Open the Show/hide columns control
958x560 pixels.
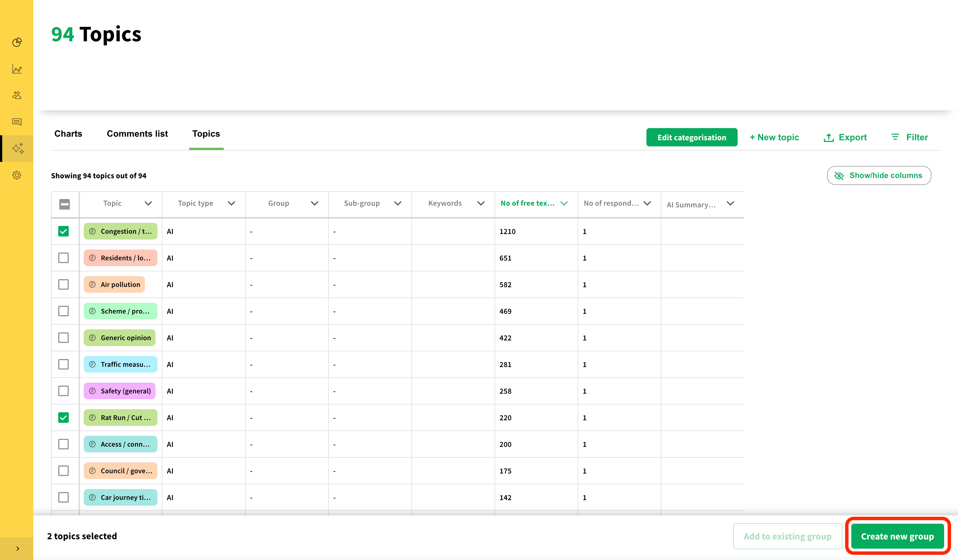(x=879, y=175)
